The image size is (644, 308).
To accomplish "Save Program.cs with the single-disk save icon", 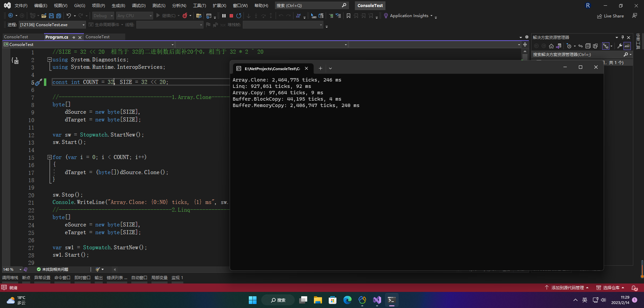I will click(x=51, y=16).
